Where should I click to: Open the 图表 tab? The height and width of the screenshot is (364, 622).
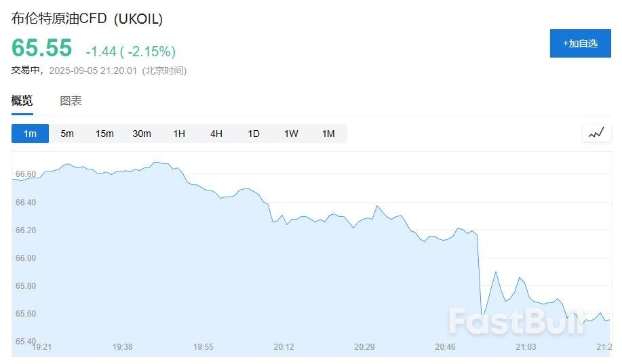click(71, 101)
